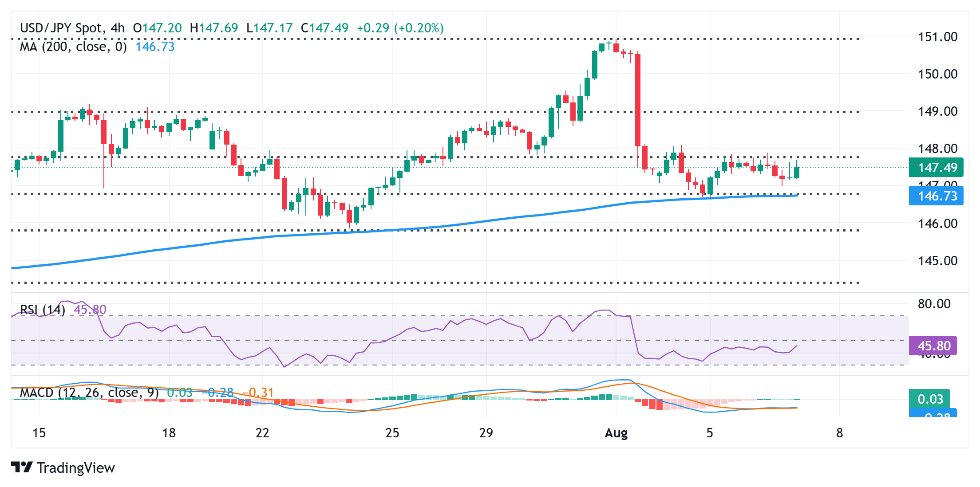The image size is (980, 487).
Task: Click the purple 45.80 RSI value tag
Action: click(933, 346)
